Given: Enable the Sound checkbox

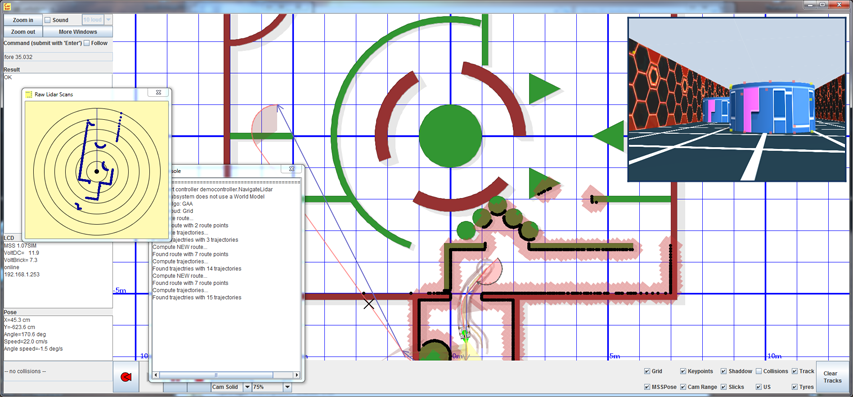Looking at the screenshot, I should coord(47,20).
